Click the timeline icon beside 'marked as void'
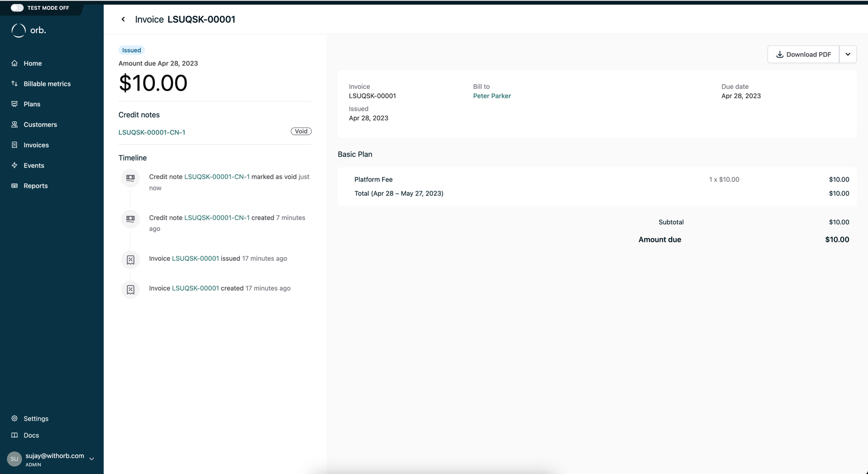The height and width of the screenshot is (474, 868). (x=130, y=178)
